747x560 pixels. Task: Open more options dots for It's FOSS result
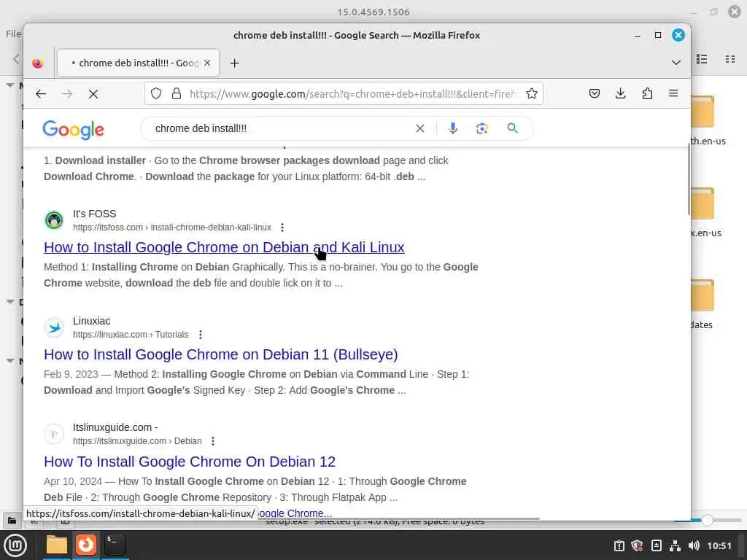click(282, 227)
